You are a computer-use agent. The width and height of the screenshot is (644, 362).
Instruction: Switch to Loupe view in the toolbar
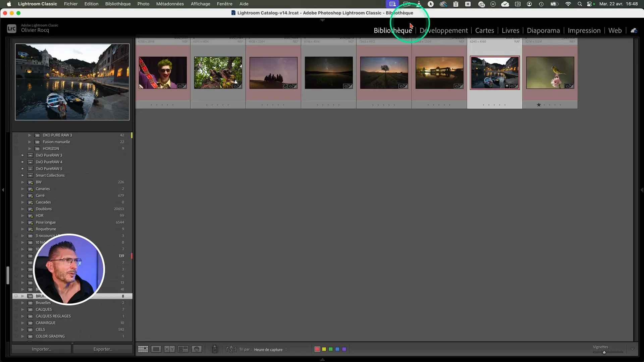[x=156, y=349]
